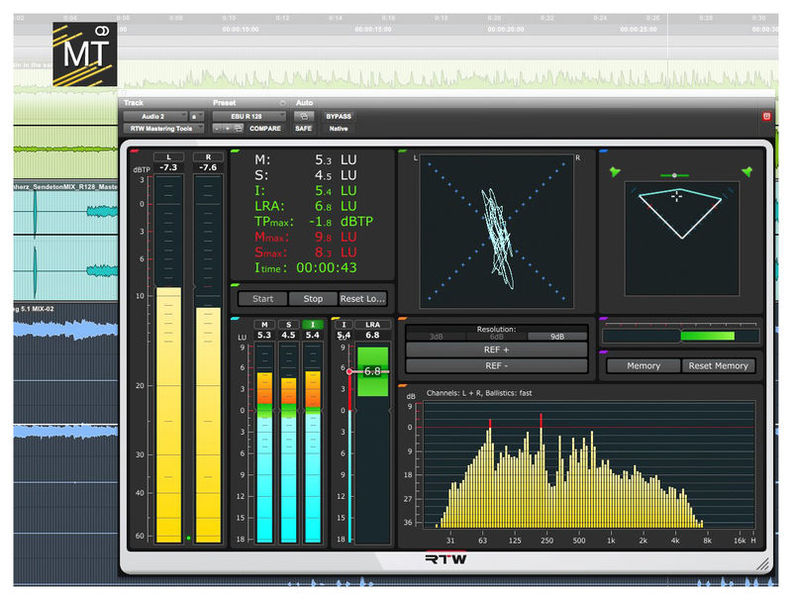Open the plug-in settings select icon
This screenshot has width=792, height=600.
238,129
